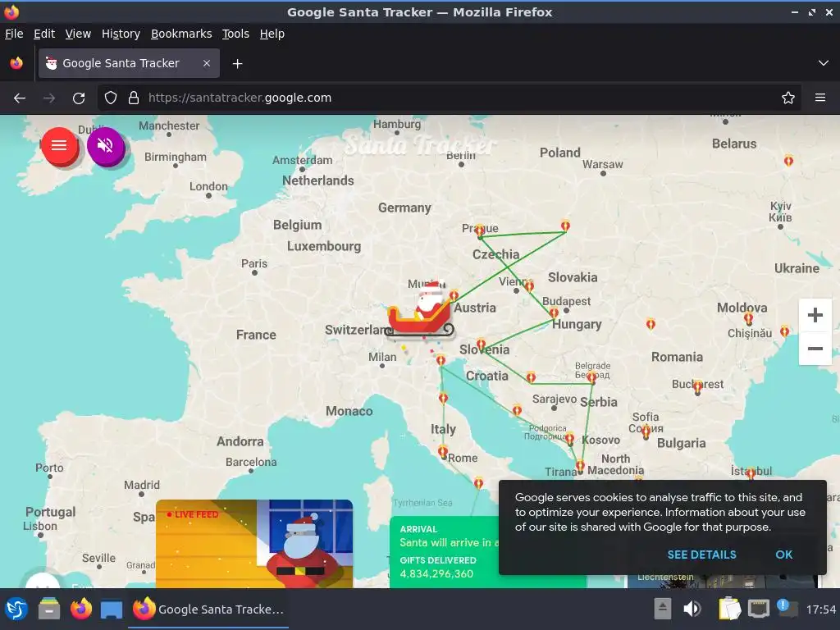Open the Tools menu
The width and height of the screenshot is (840, 630).
click(235, 34)
